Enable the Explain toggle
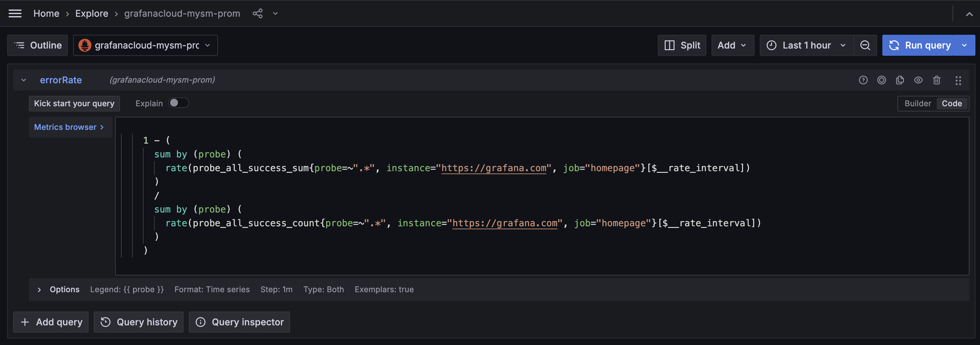 point(178,103)
